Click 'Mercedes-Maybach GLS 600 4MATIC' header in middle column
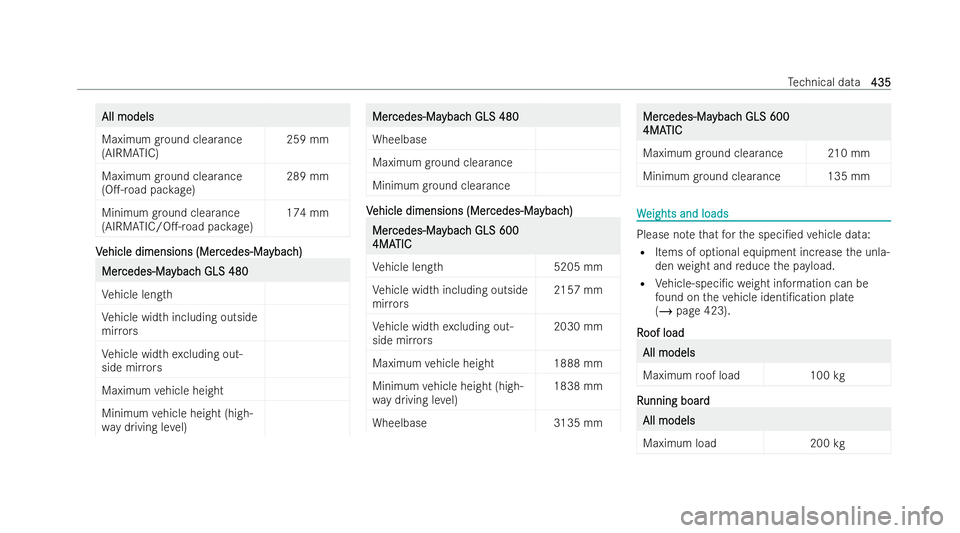The height and width of the screenshot is (533, 960). [445, 237]
